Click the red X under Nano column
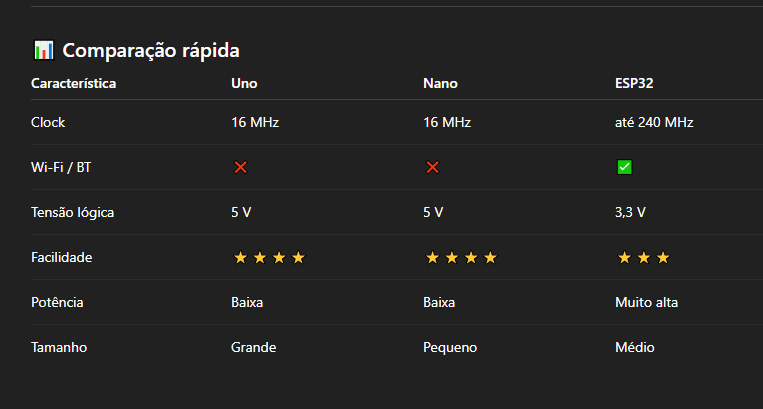The height and width of the screenshot is (409, 763). click(x=432, y=167)
